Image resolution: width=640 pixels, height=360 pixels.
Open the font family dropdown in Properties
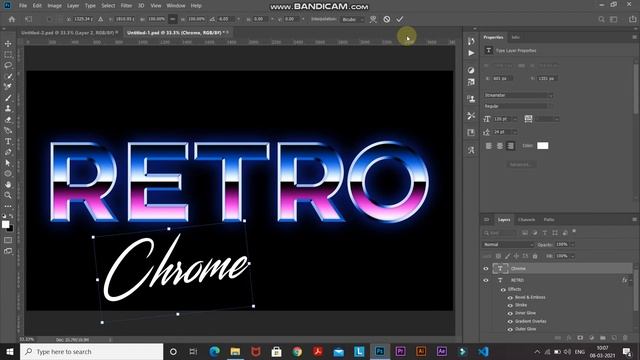pyautogui.click(x=518, y=95)
